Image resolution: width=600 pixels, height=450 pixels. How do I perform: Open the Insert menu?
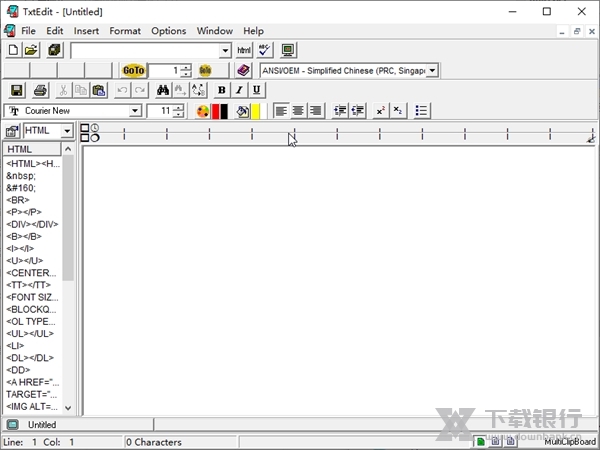(86, 31)
